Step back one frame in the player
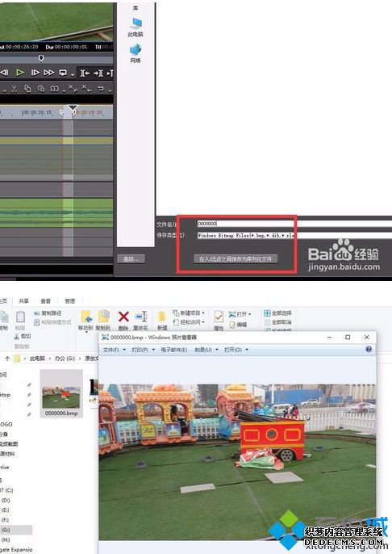 click(x=5, y=73)
